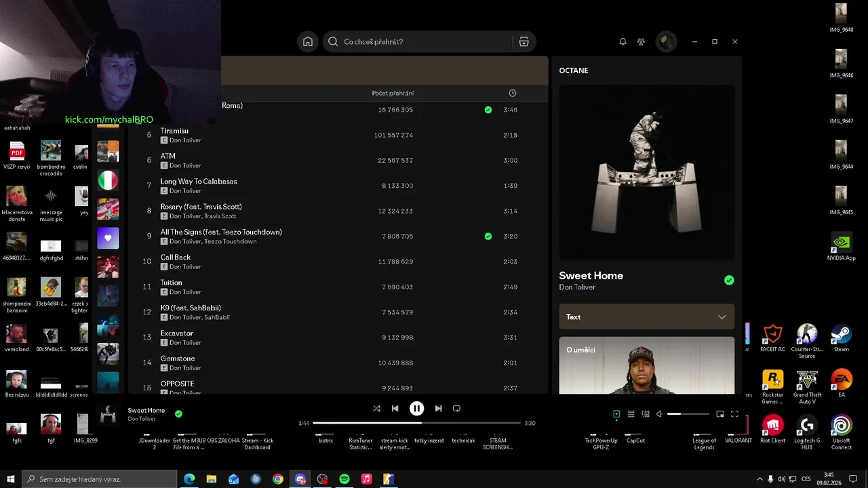Toggle shuffle playback
Viewport: 868px width, 488px height.
click(x=376, y=409)
